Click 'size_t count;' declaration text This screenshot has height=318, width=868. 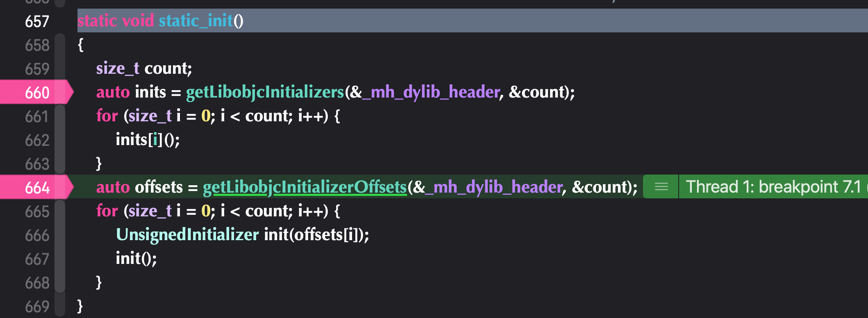click(x=144, y=68)
